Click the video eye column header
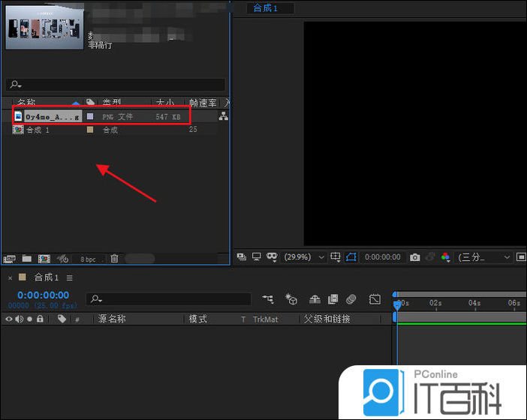The image size is (527, 420). tap(9, 319)
